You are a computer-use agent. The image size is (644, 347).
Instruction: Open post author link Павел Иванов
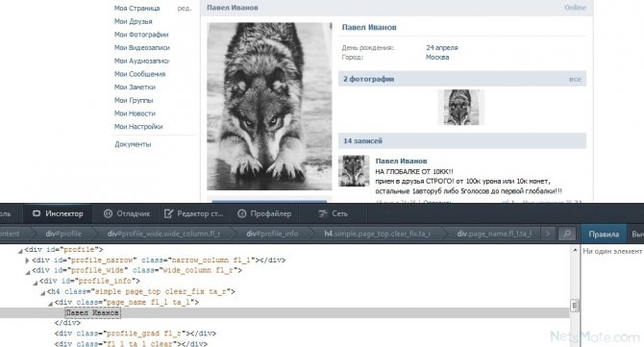[401, 161]
